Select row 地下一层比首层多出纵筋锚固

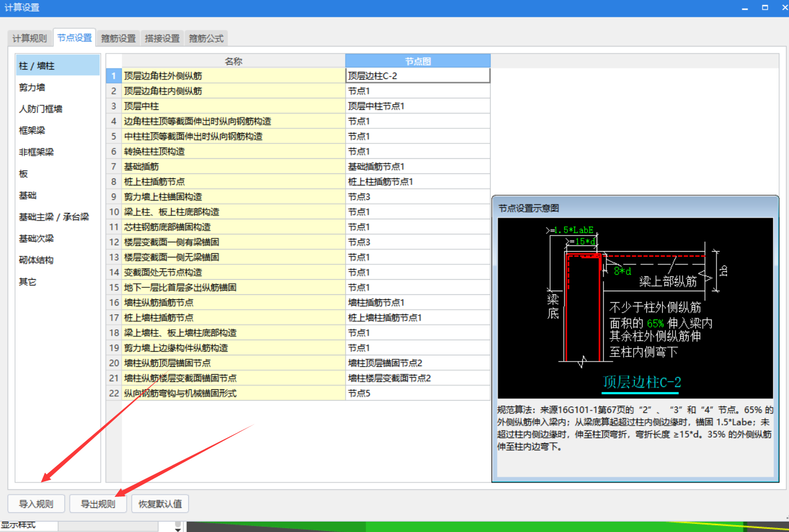233,287
